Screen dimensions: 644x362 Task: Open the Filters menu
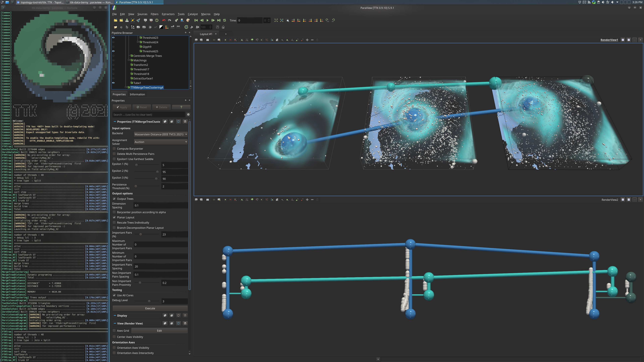coord(154,14)
